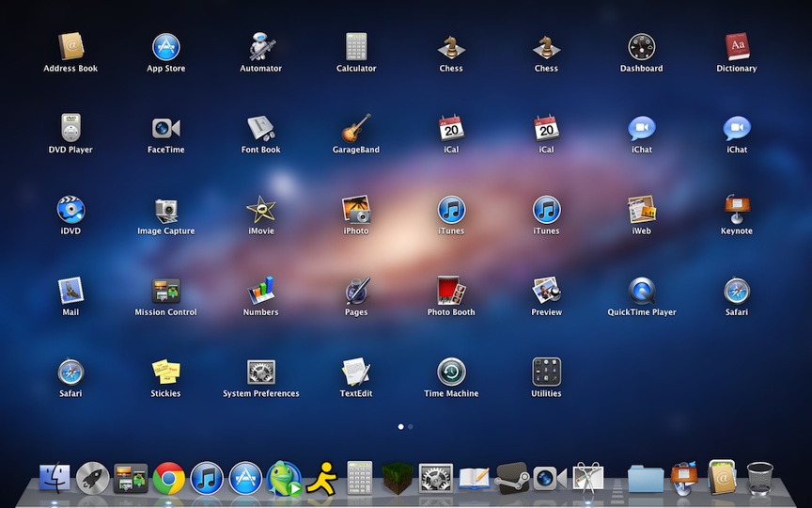Open Mail stamp icon
This screenshot has width=812, height=508.
[x=70, y=291]
